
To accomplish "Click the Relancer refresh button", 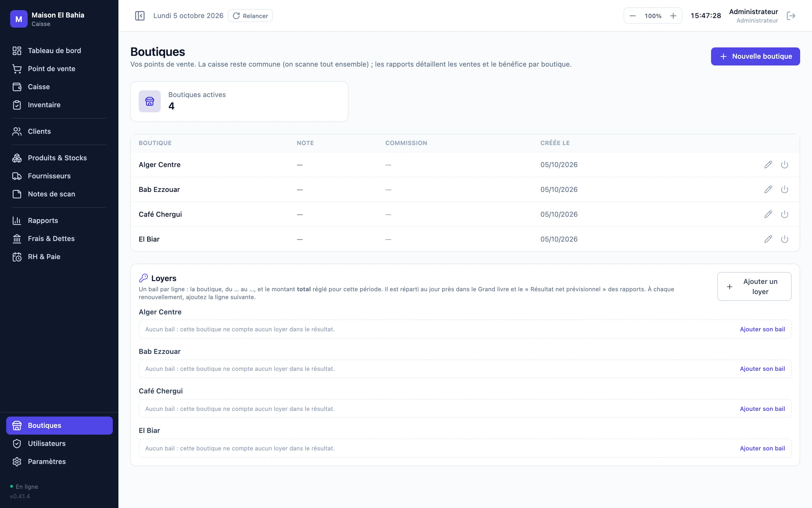I will tap(250, 16).
